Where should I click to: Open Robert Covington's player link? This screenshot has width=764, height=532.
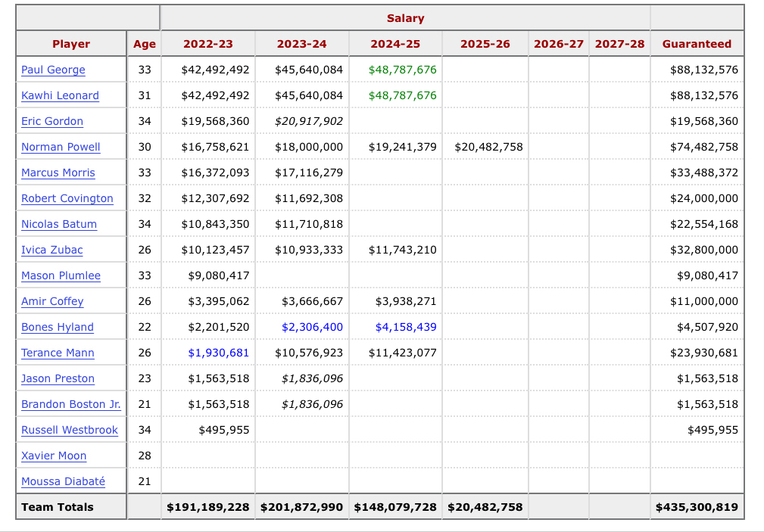pyautogui.click(x=67, y=198)
